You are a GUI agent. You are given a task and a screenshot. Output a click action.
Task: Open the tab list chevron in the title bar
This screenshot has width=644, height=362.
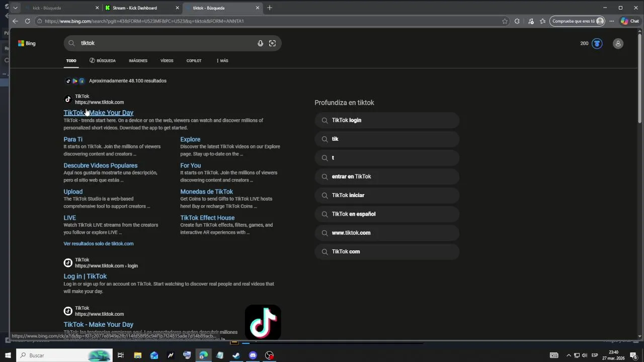[x=16, y=8]
